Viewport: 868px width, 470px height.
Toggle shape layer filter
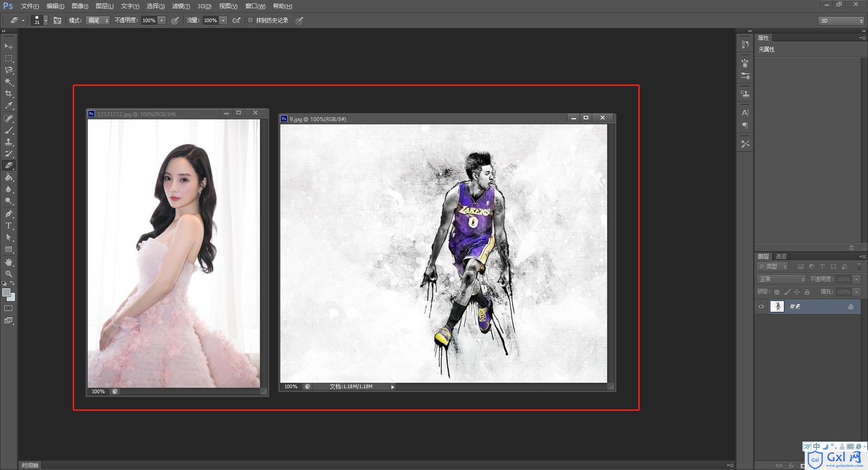pos(833,267)
